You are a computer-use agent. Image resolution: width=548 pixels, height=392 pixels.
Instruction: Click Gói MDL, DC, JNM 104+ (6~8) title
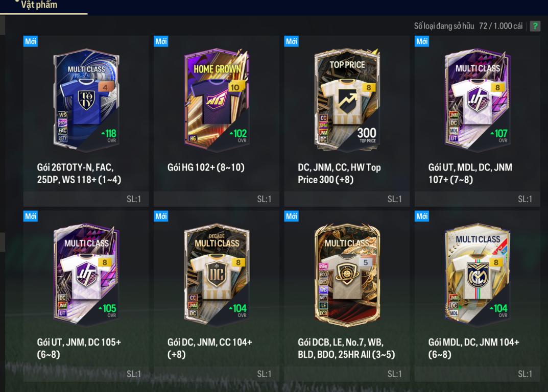pos(474,348)
